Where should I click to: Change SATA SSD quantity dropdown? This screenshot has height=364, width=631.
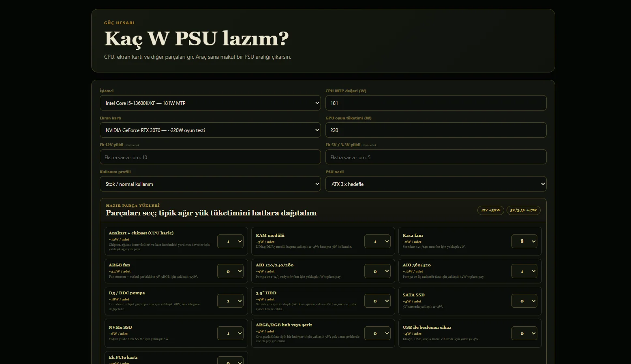(x=524, y=301)
